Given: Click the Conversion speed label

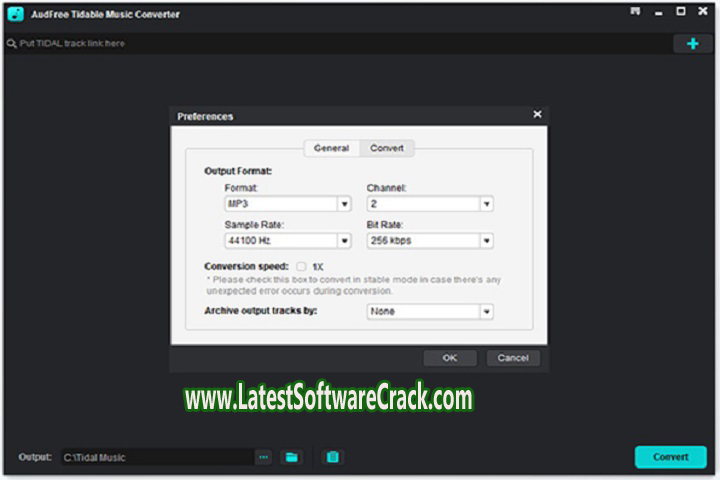Looking at the screenshot, I should pyautogui.click(x=246, y=266).
